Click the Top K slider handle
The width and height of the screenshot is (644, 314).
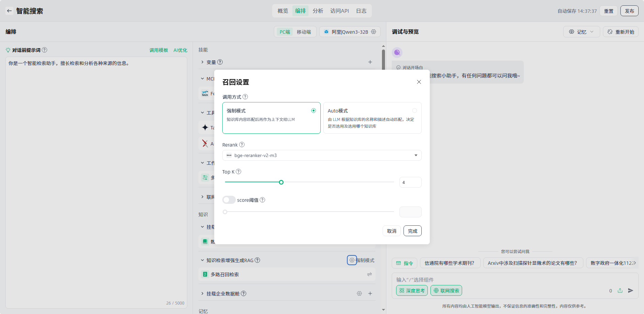(281, 182)
